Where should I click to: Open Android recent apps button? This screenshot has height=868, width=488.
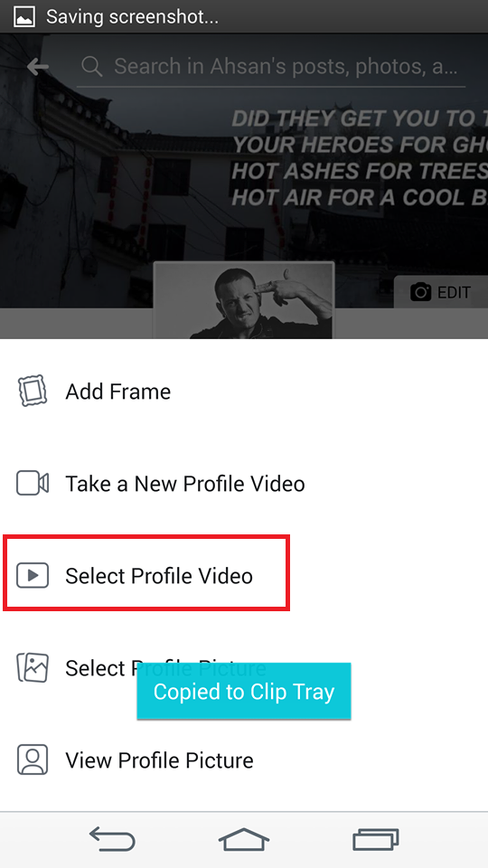376,839
